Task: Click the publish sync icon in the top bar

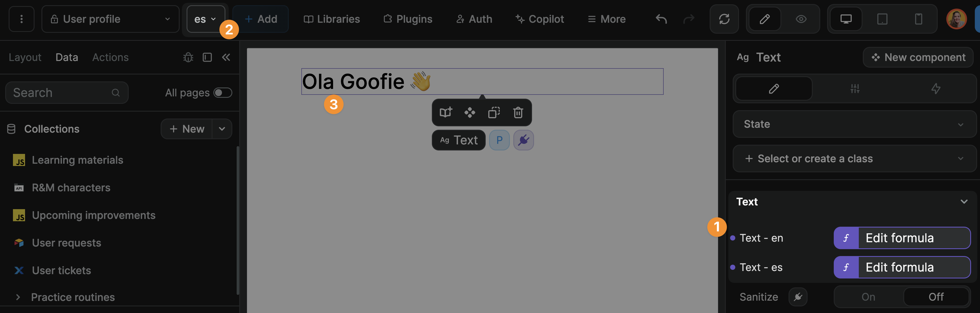Action: tap(724, 19)
